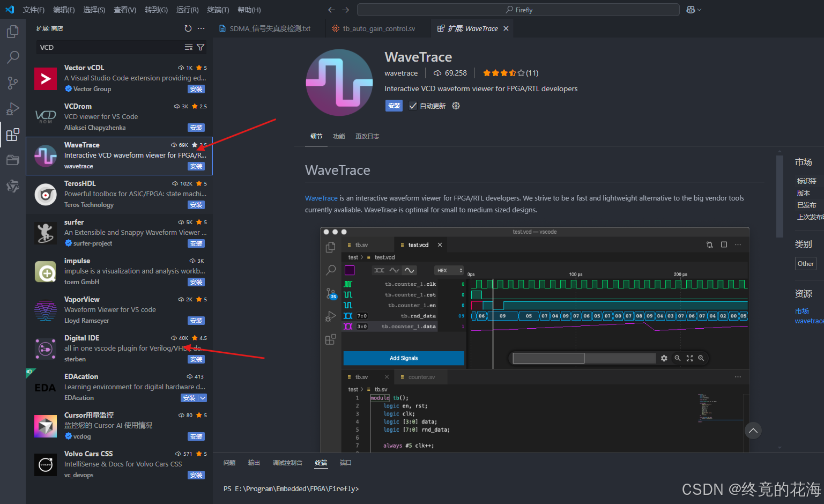The image size is (824, 504).
Task: Refresh the extensions marketplace list
Action: [x=188, y=28]
